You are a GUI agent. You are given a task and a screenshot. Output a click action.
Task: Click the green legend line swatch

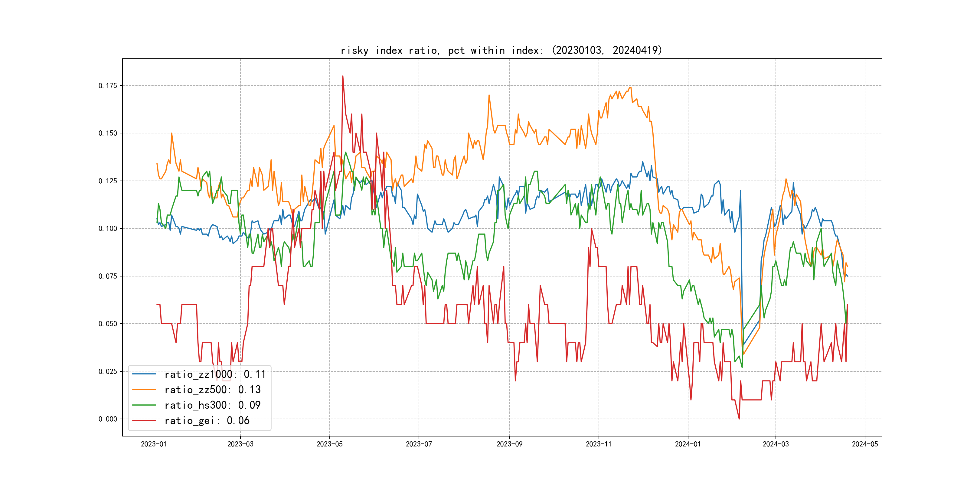click(x=144, y=405)
